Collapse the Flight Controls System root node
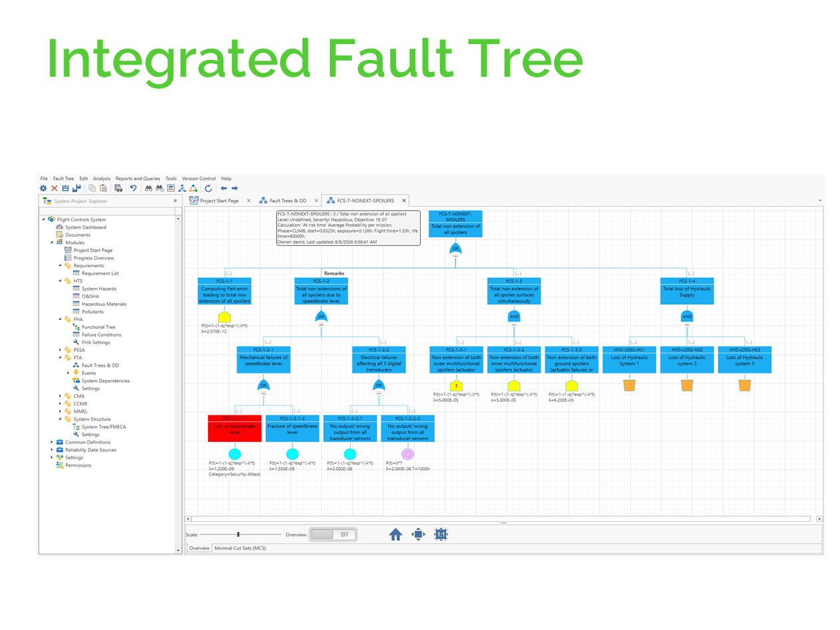840x630 pixels. (x=43, y=219)
